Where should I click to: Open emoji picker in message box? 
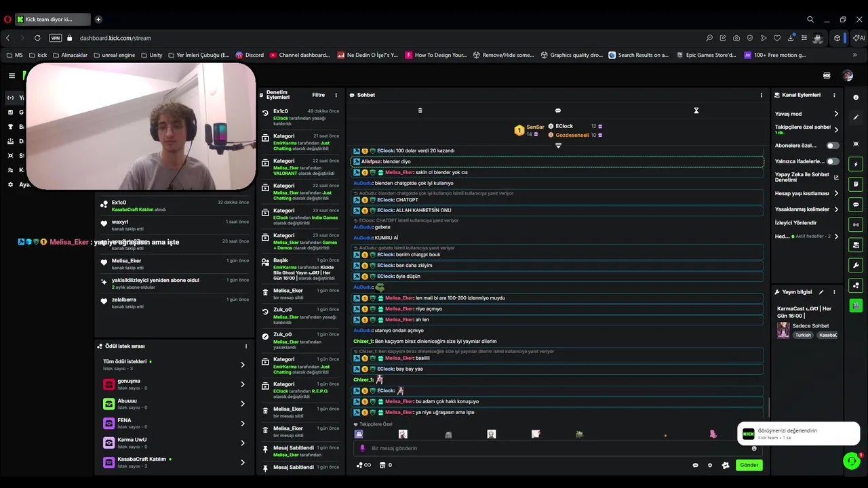[x=754, y=448]
